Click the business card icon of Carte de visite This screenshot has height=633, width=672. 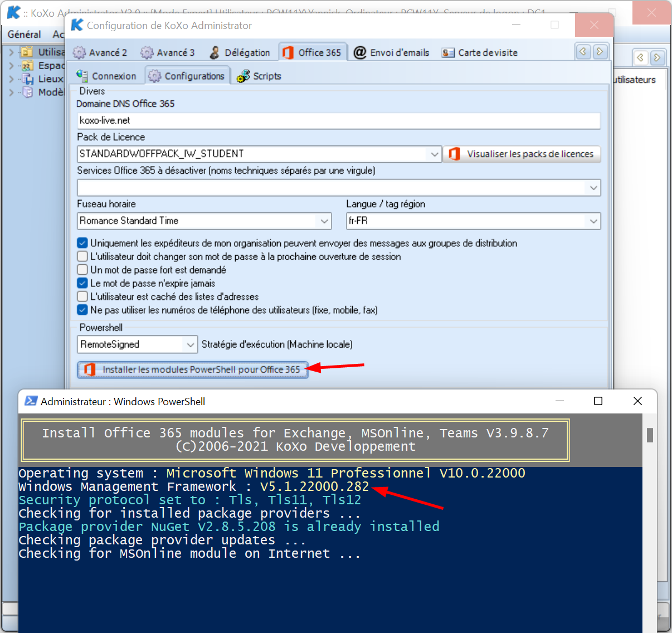pos(448,53)
